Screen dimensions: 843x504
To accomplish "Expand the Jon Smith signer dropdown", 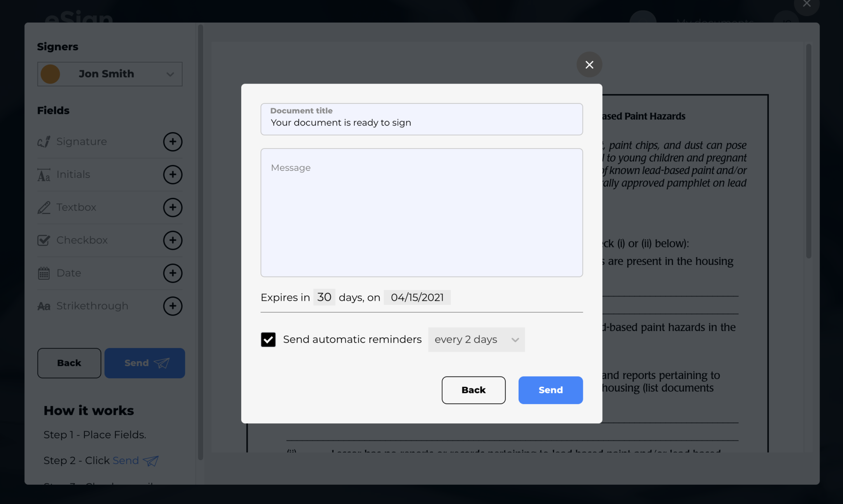I will click(x=170, y=74).
